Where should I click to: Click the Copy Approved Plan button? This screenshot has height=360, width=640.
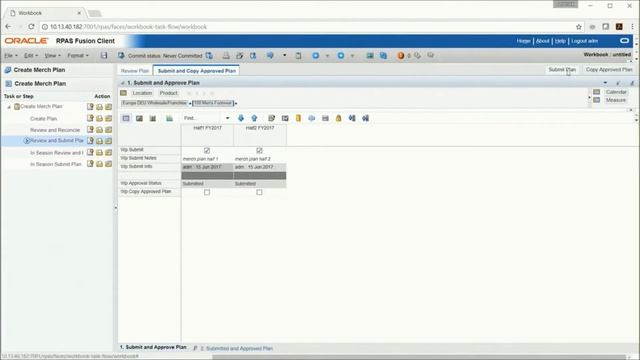(609, 70)
